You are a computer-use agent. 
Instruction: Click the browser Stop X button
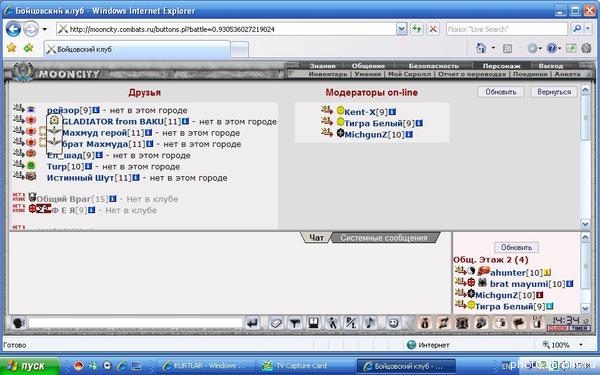point(433,29)
